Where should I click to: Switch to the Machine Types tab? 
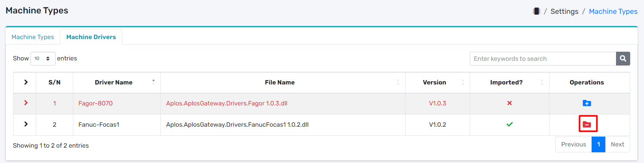(33, 37)
